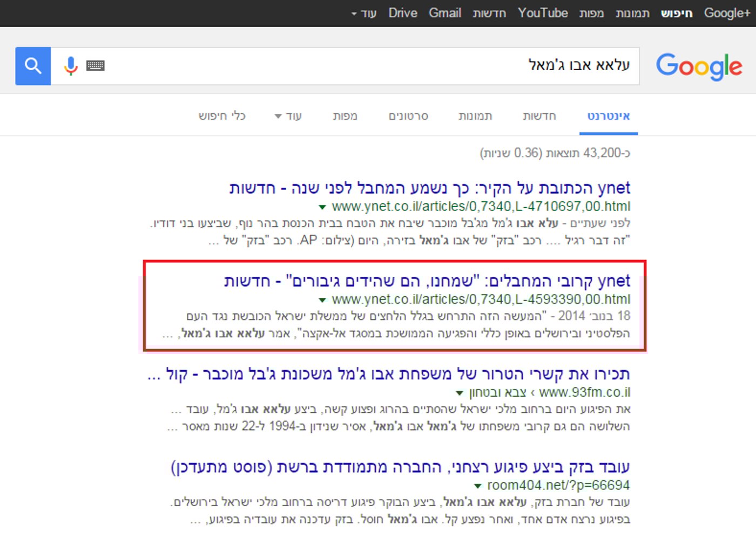Open Drive from the top bar
Image resolution: width=756 pixels, height=552 pixels.
point(403,13)
